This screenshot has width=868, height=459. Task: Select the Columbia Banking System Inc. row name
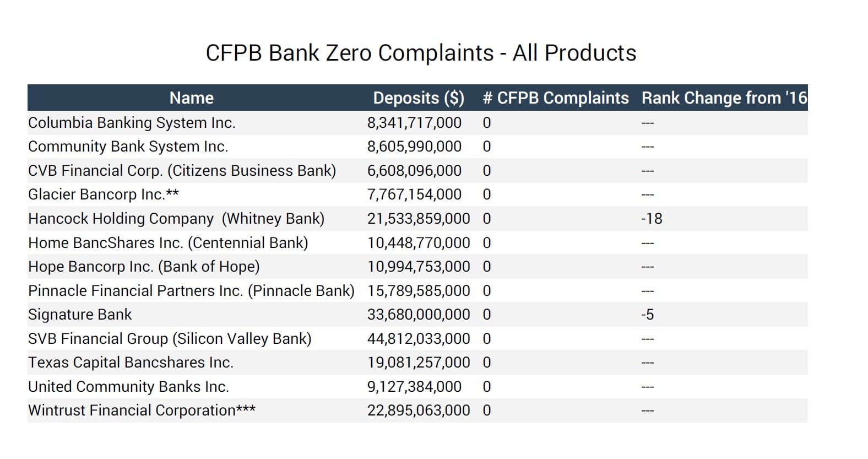point(132,122)
